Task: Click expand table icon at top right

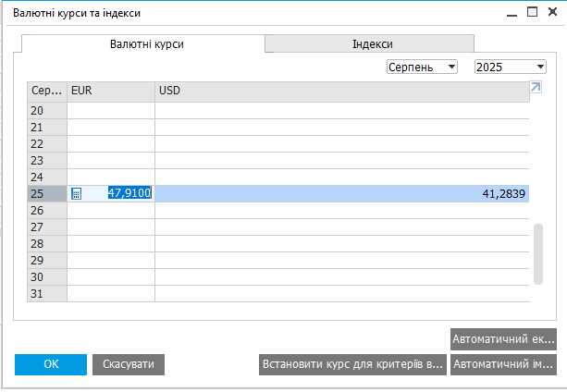Action: (x=535, y=88)
